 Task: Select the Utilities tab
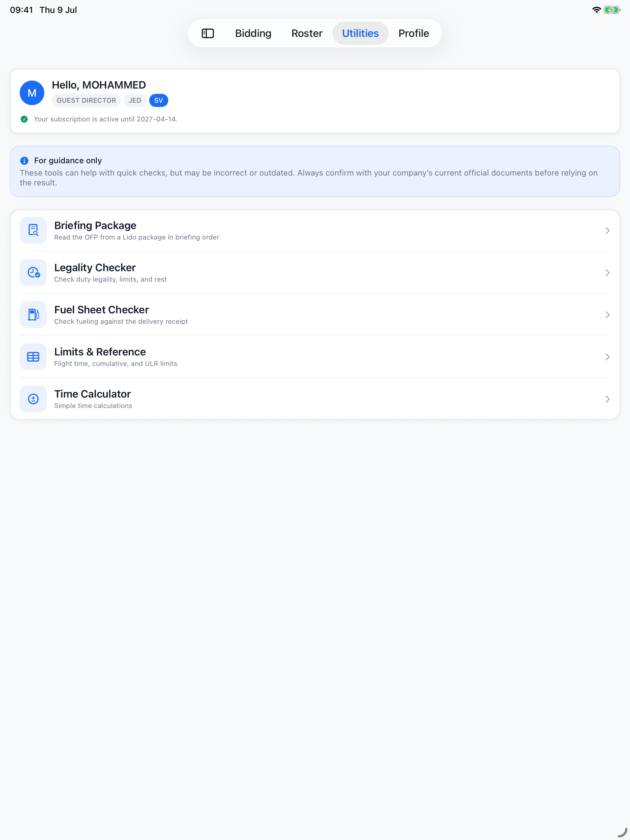[x=360, y=34]
